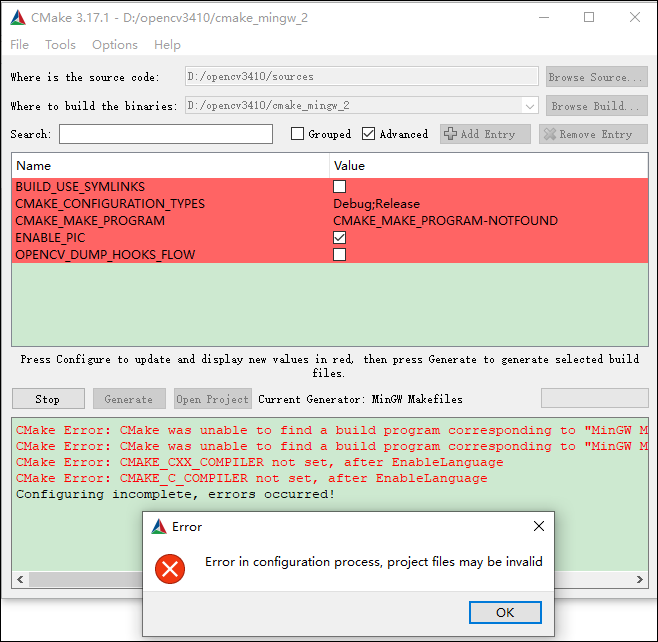
Task: Open the Tools menu
Action: [x=60, y=44]
